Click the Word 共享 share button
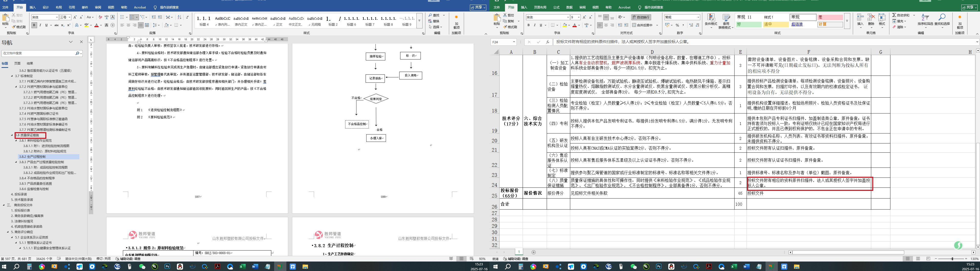Image resolution: width=980 pixels, height=271 pixels. coord(478,7)
